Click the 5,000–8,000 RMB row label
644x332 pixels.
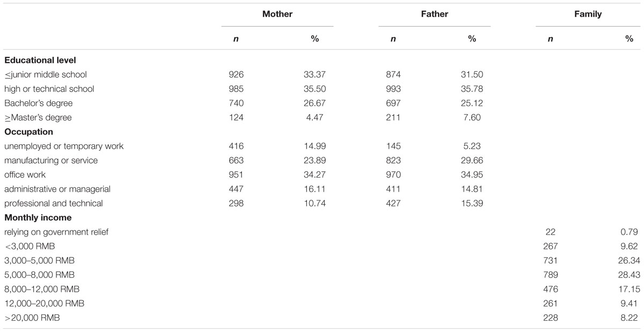[39, 275]
